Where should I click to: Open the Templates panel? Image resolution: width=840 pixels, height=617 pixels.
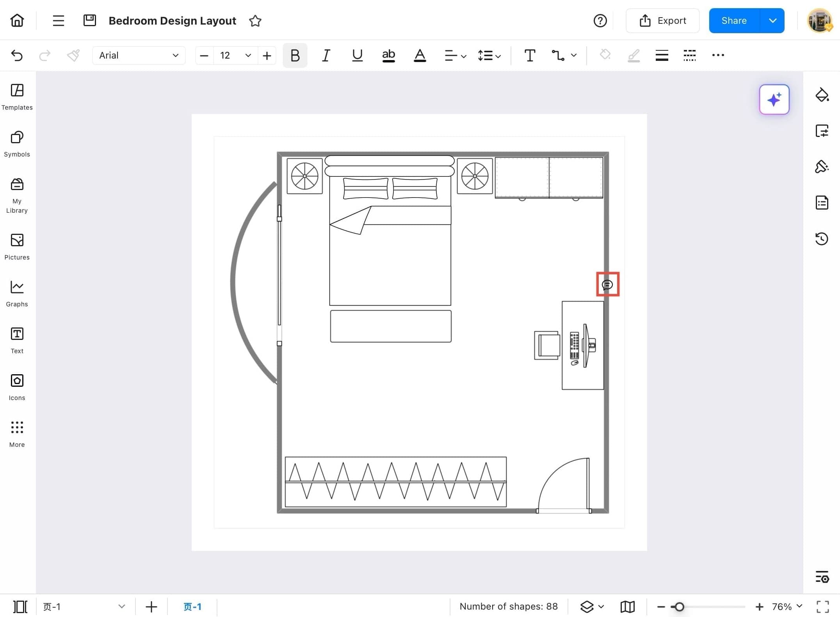[17, 96]
